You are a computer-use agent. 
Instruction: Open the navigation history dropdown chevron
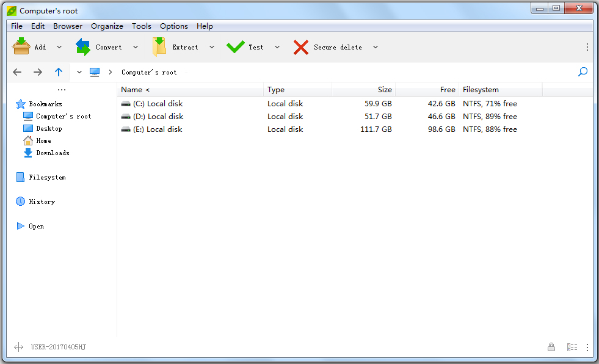79,72
